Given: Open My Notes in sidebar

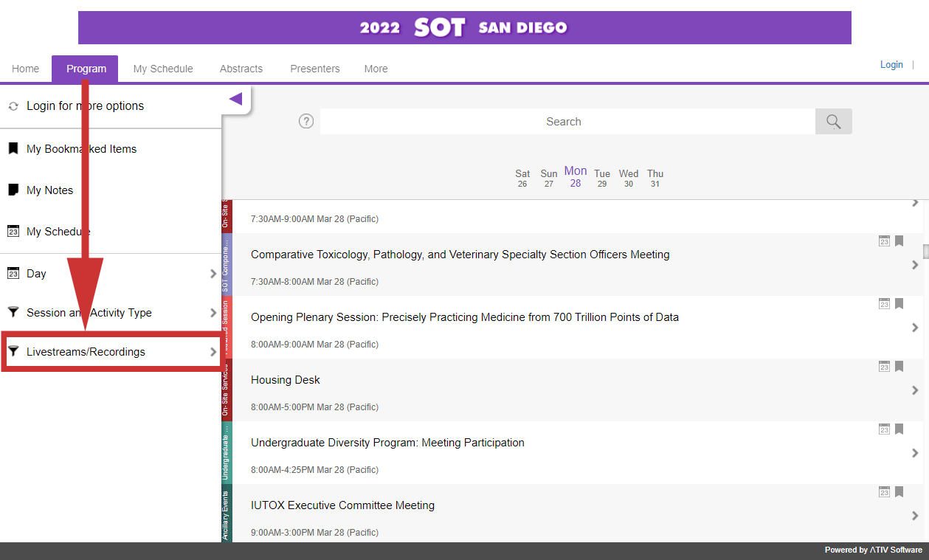Looking at the screenshot, I should pyautogui.click(x=49, y=190).
